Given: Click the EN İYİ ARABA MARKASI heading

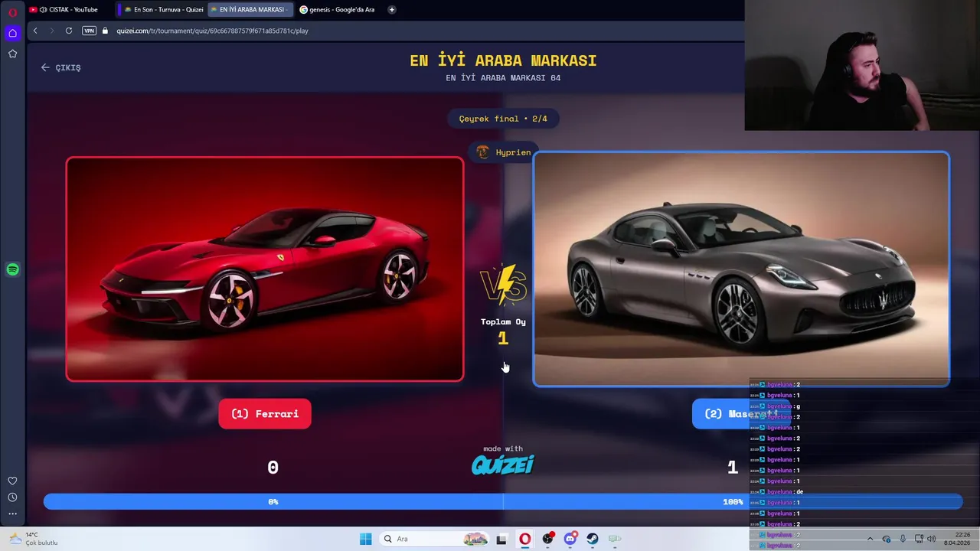Looking at the screenshot, I should [503, 60].
